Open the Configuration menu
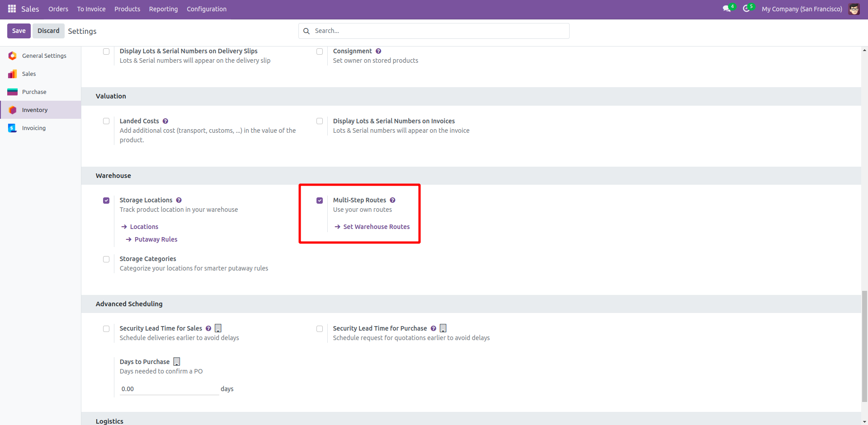 pyautogui.click(x=207, y=9)
